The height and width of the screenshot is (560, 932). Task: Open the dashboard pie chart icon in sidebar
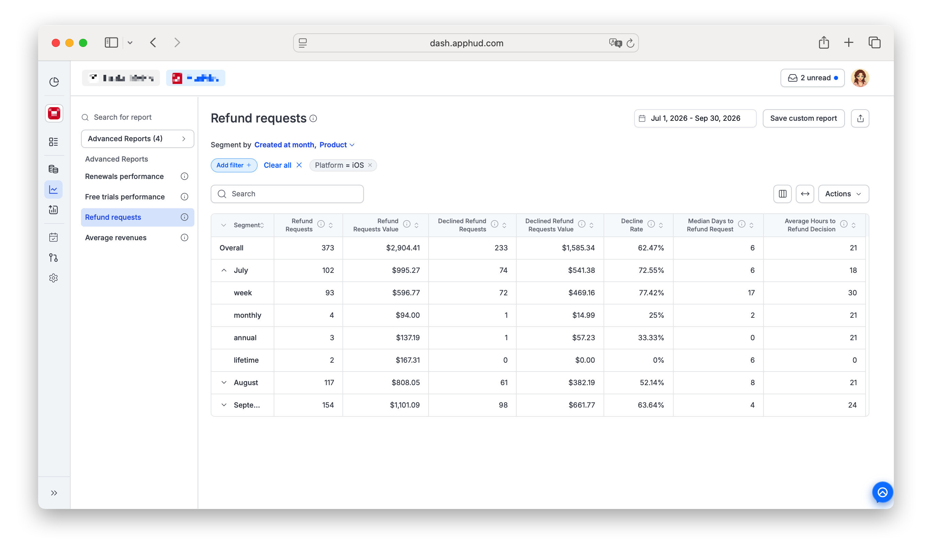click(54, 82)
